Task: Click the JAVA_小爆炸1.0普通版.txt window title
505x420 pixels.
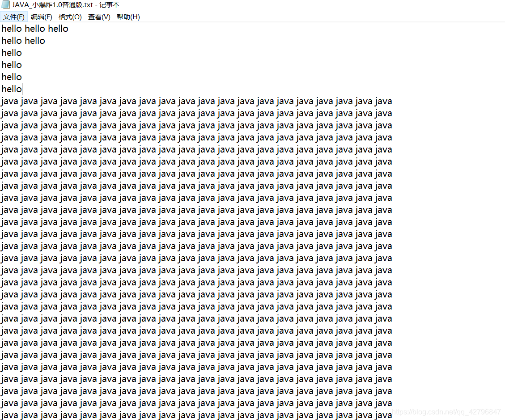Action: 66,5
